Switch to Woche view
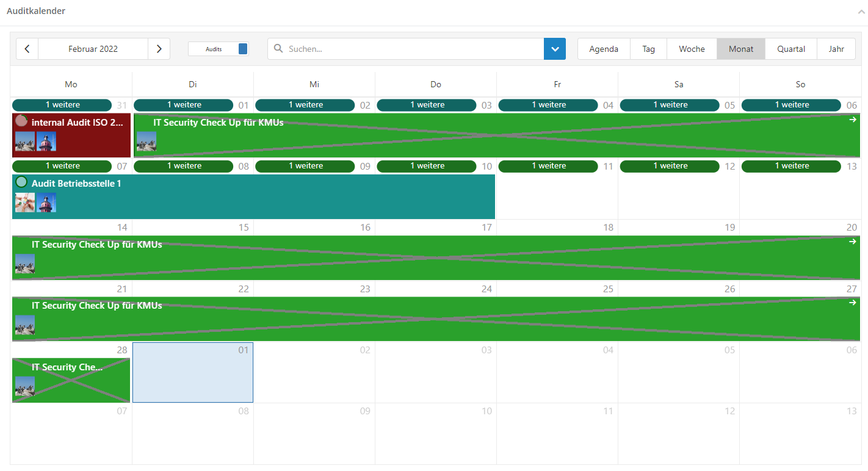The image size is (868, 471). (692, 49)
